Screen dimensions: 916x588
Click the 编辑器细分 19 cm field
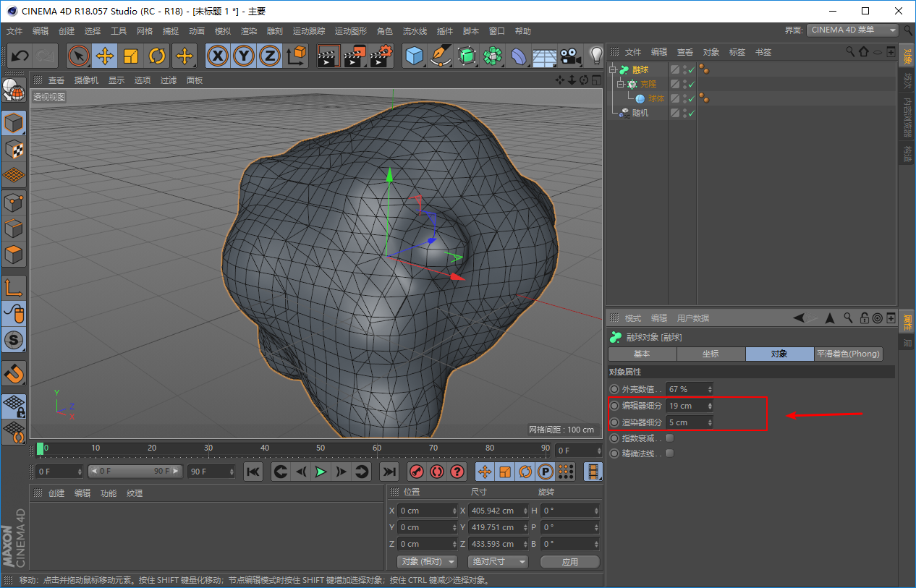[690, 406]
